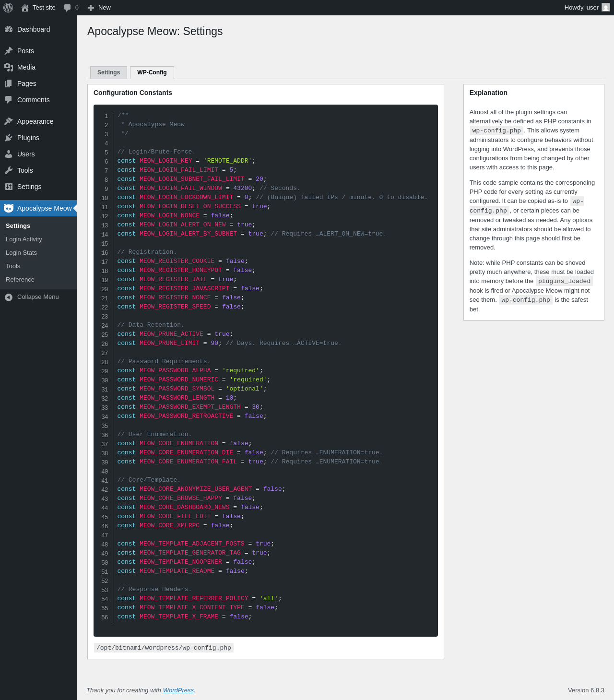Switch to the Settings tab
The height and width of the screenshot is (700, 614).
[108, 72]
